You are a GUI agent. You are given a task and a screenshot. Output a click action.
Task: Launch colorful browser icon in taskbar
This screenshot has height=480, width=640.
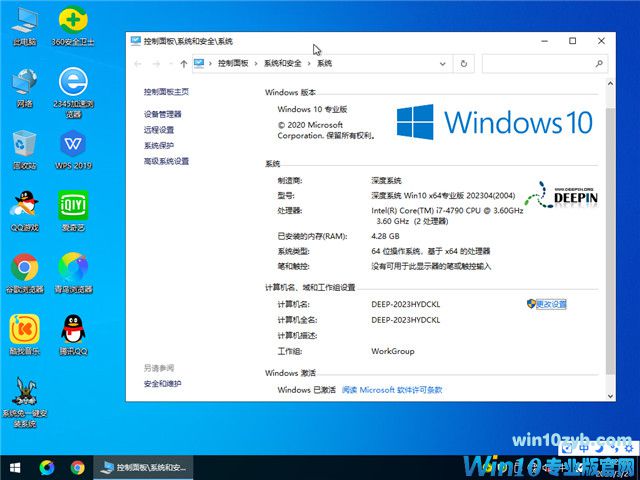(47, 467)
